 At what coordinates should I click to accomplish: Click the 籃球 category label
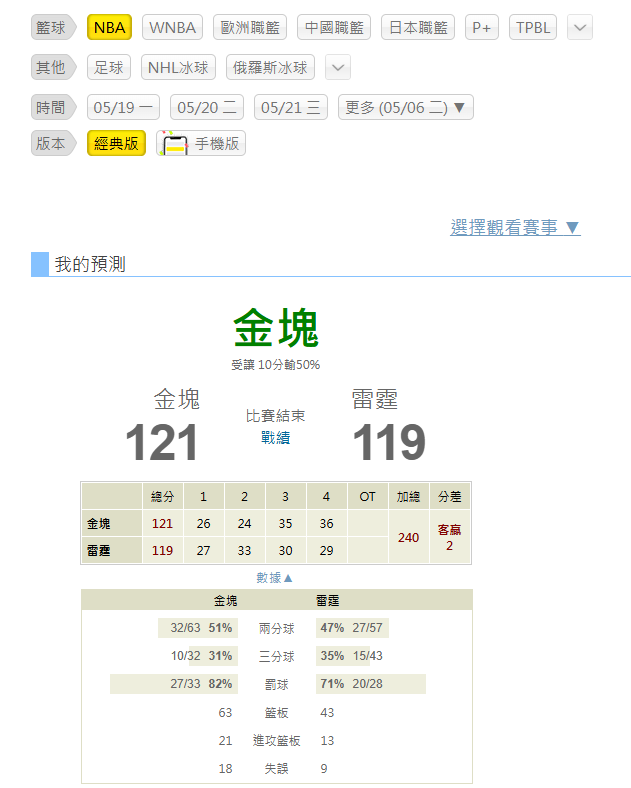click(53, 27)
